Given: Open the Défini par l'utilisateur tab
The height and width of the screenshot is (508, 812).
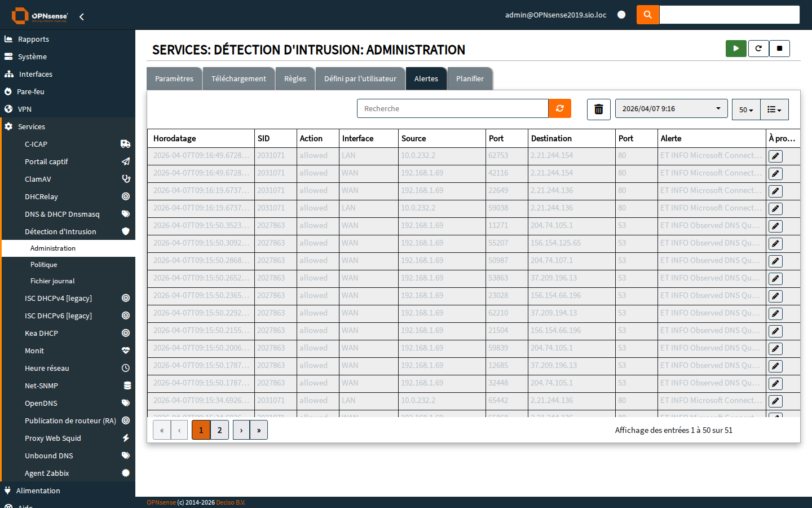Looking at the screenshot, I should [x=360, y=78].
